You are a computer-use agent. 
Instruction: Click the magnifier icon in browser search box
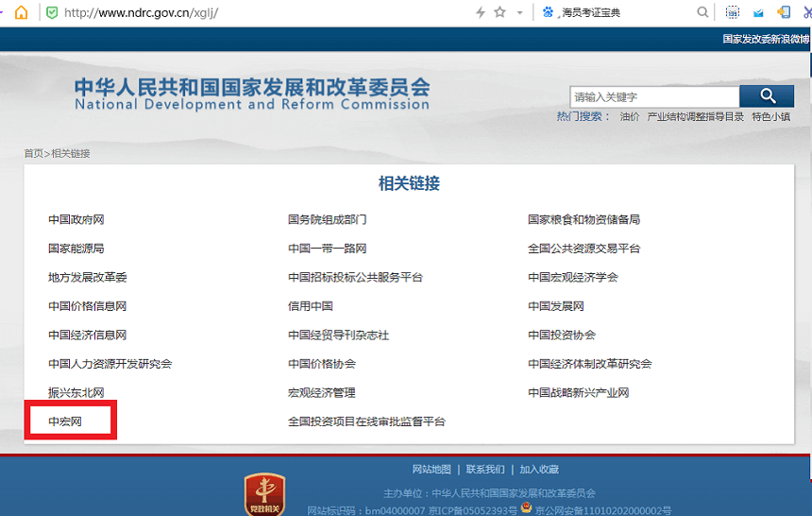[x=702, y=12]
